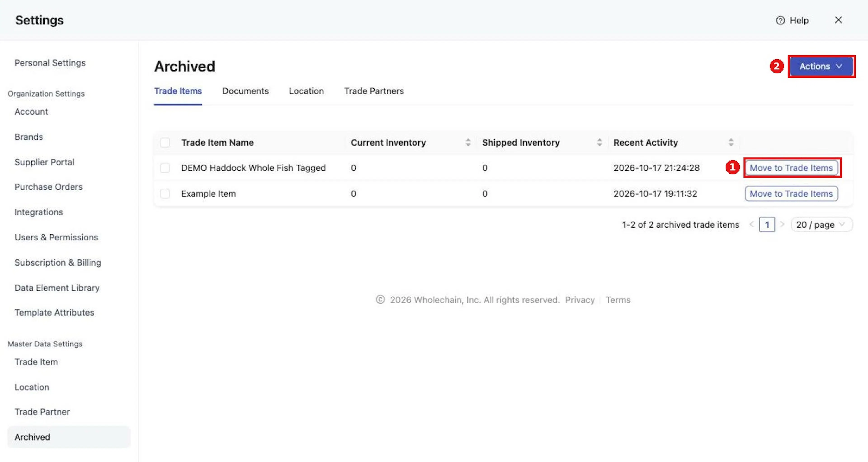This screenshot has width=868, height=462.
Task: Open Personal Settings in sidebar
Action: click(x=50, y=63)
